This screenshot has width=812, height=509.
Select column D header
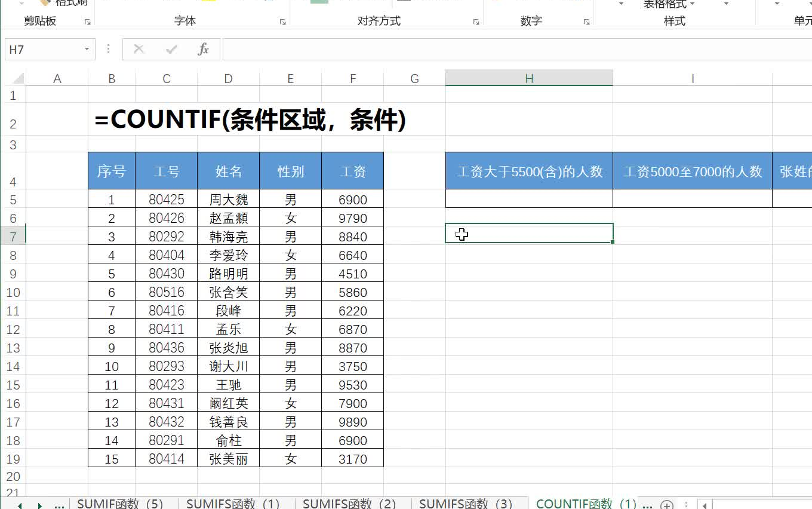229,78
